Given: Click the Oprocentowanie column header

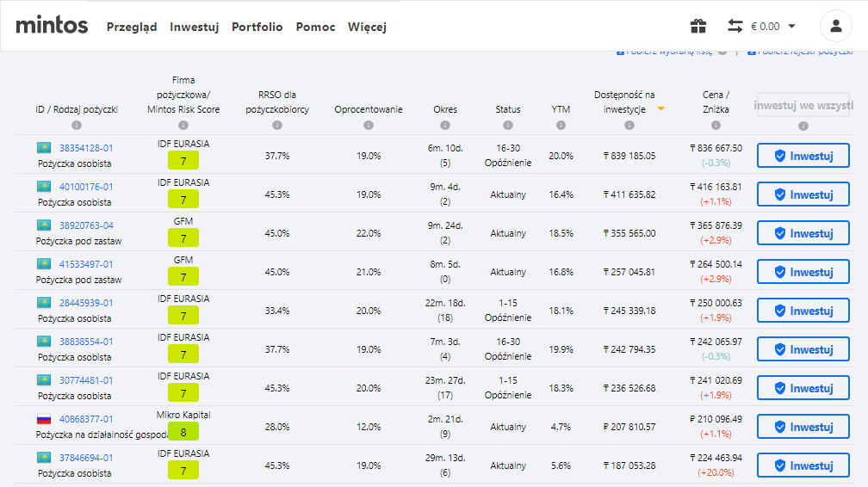Looking at the screenshot, I should point(369,109).
